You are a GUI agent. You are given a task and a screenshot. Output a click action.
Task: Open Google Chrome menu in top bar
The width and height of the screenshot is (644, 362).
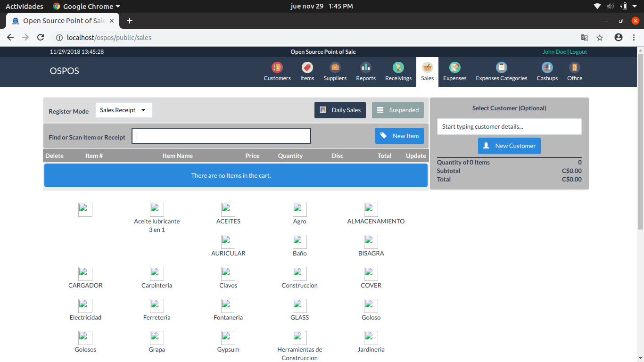[86, 6]
